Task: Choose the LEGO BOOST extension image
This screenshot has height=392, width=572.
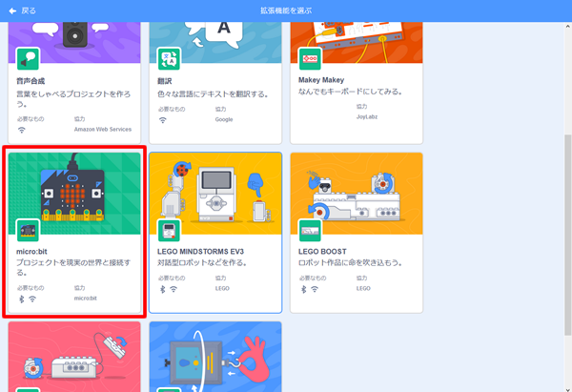Action: [x=357, y=194]
